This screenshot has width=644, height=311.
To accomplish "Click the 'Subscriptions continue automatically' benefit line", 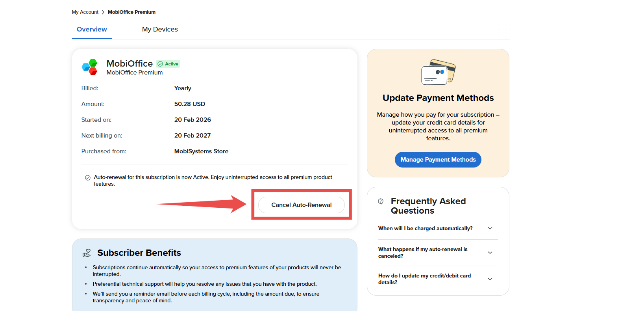I will (x=217, y=271).
